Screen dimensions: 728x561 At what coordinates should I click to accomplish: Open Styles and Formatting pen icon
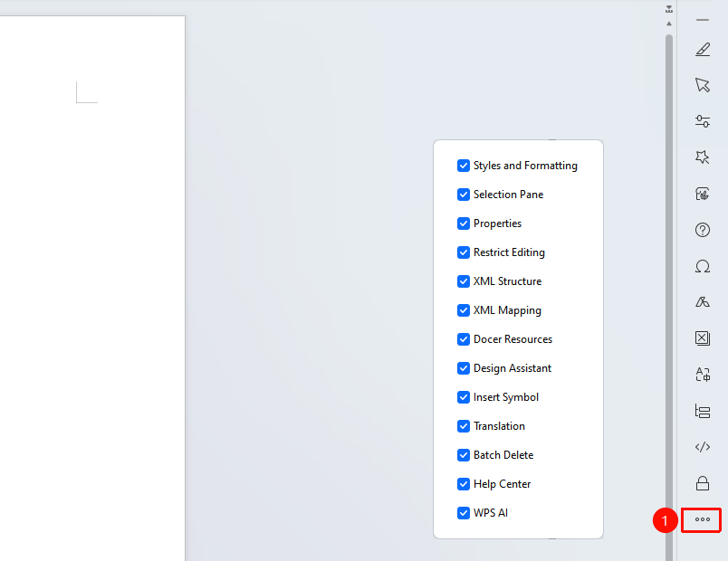pos(703,49)
